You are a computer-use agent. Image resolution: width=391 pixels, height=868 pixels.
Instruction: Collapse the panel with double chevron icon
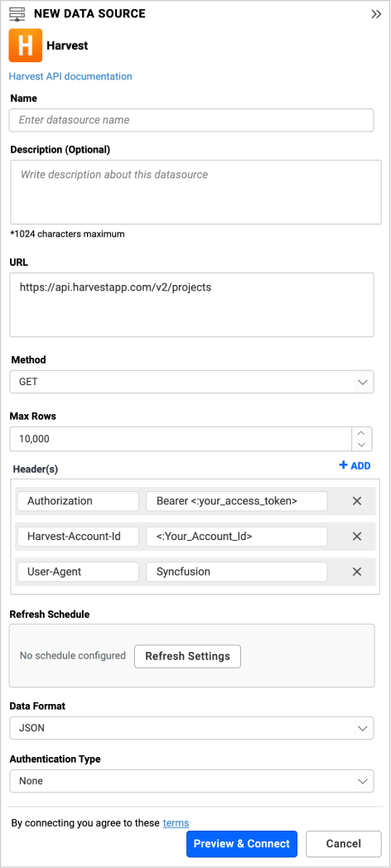376,14
